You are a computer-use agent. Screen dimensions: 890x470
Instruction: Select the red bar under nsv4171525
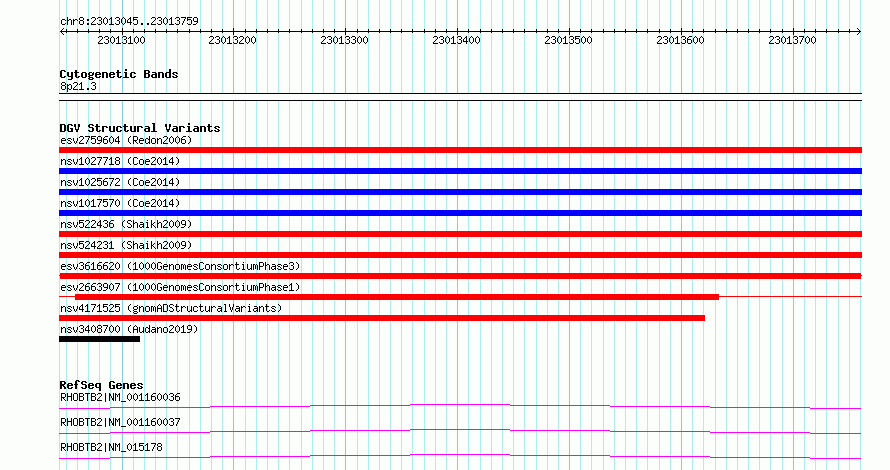(382, 318)
